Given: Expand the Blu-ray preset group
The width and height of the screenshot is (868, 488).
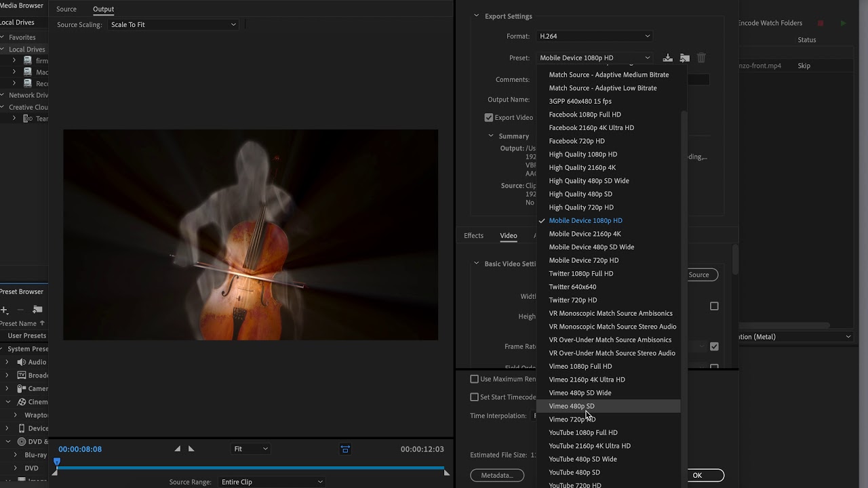Looking at the screenshot, I should point(15,455).
